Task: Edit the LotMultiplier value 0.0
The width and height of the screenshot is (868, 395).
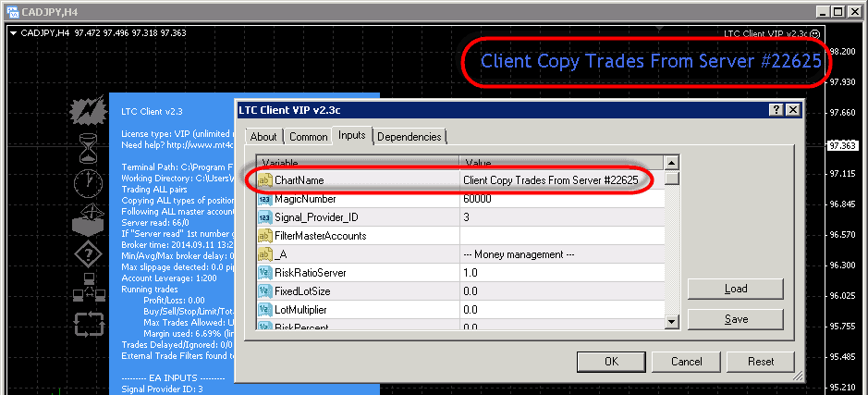Action: click(562, 309)
